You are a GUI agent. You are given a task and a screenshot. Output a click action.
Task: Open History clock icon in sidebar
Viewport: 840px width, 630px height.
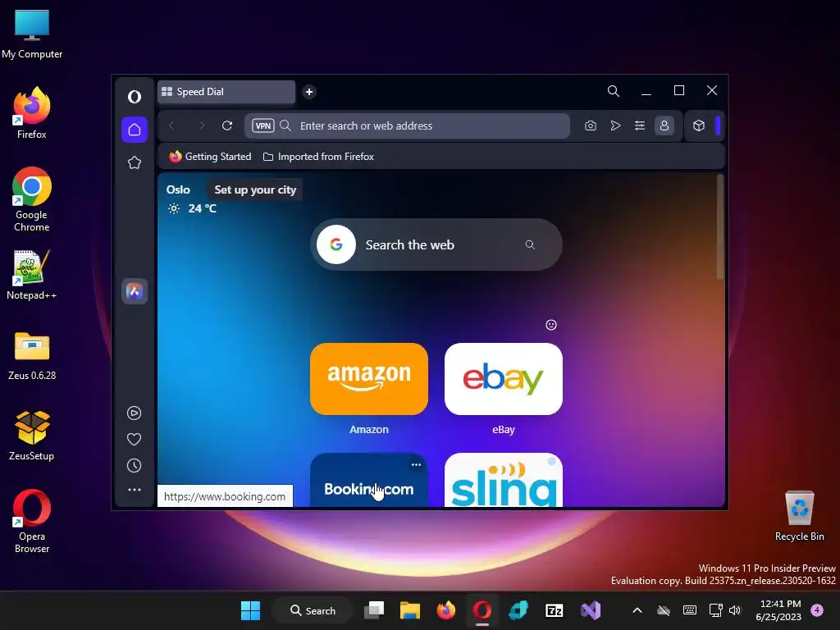coord(134,466)
